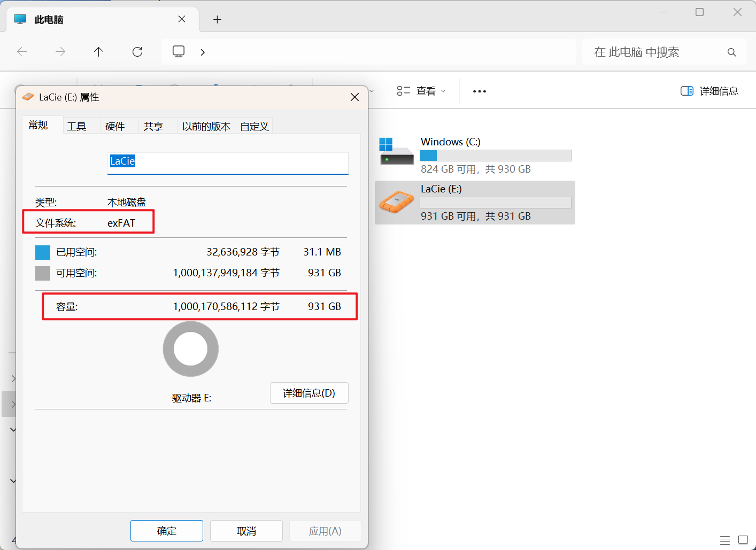Minimize the Explorer window
This screenshot has height=550, width=756.
click(x=662, y=12)
